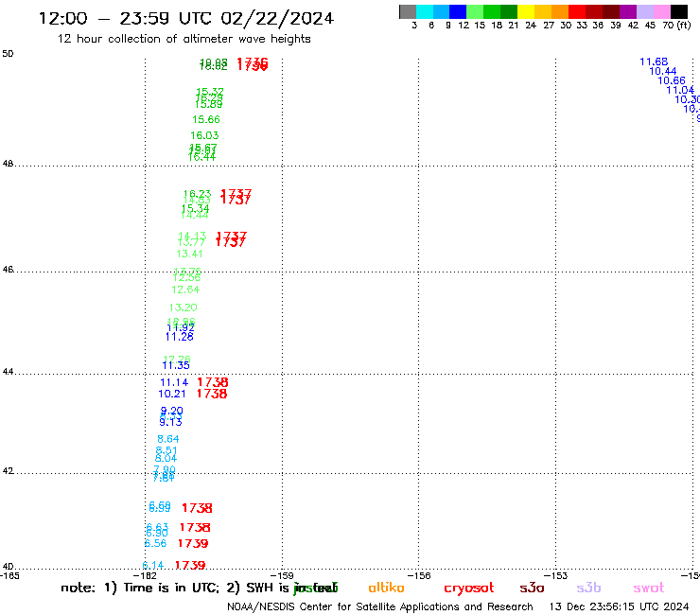This screenshot has height=615, width=700.
Task: Click the title '12:00 – 23:59 UTC 02/22/2024'
Action: pyautogui.click(x=186, y=19)
